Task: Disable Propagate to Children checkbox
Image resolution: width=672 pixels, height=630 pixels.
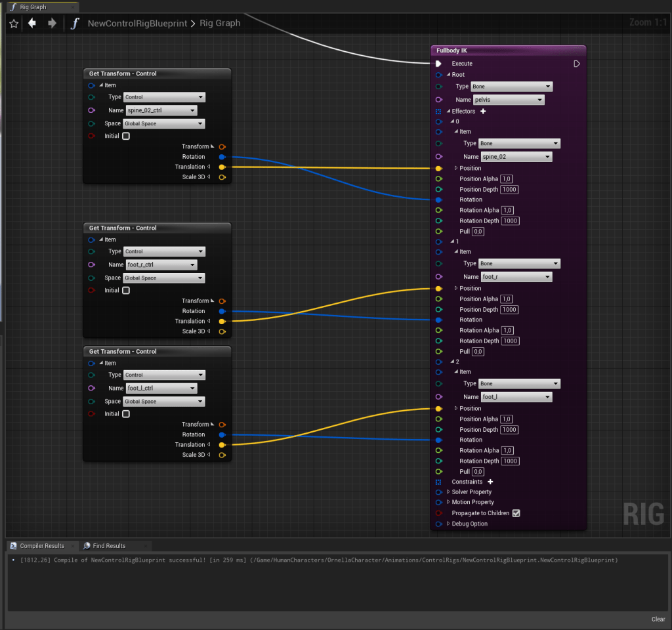Action: 516,513
